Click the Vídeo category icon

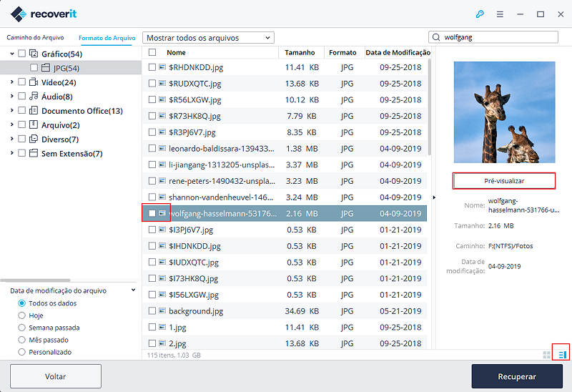click(x=34, y=82)
